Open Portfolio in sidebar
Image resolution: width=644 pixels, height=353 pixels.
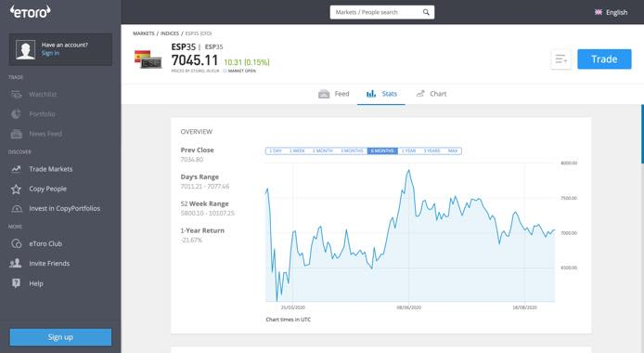pos(43,114)
